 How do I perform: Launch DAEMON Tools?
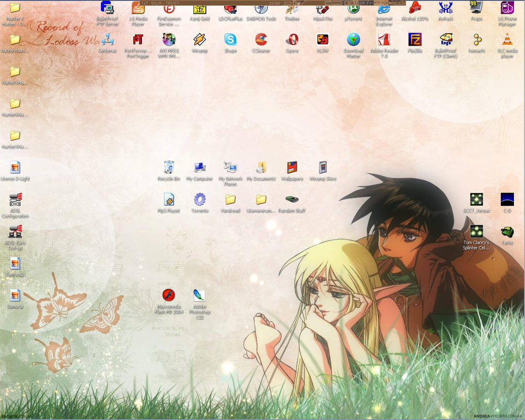261,7
